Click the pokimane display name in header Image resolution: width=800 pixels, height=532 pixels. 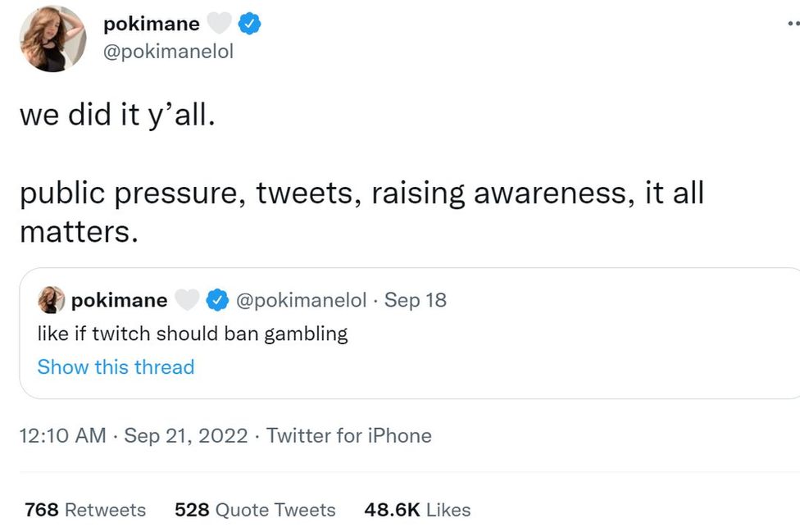[151, 25]
